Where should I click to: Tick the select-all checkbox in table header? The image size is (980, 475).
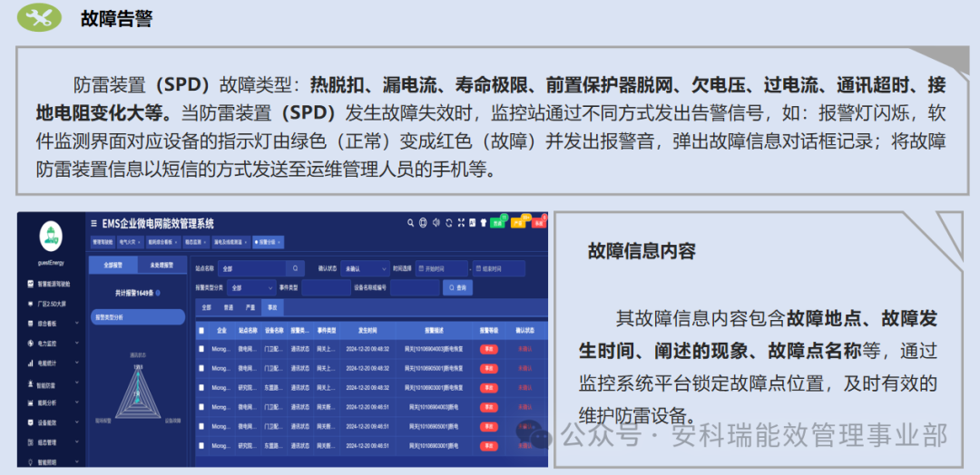tap(201, 331)
